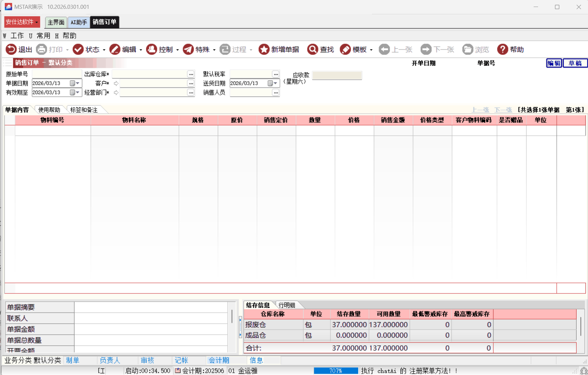The height and width of the screenshot is (375, 588).
Task: Click the 退出 exit icon in toolbar
Action: coord(11,49)
